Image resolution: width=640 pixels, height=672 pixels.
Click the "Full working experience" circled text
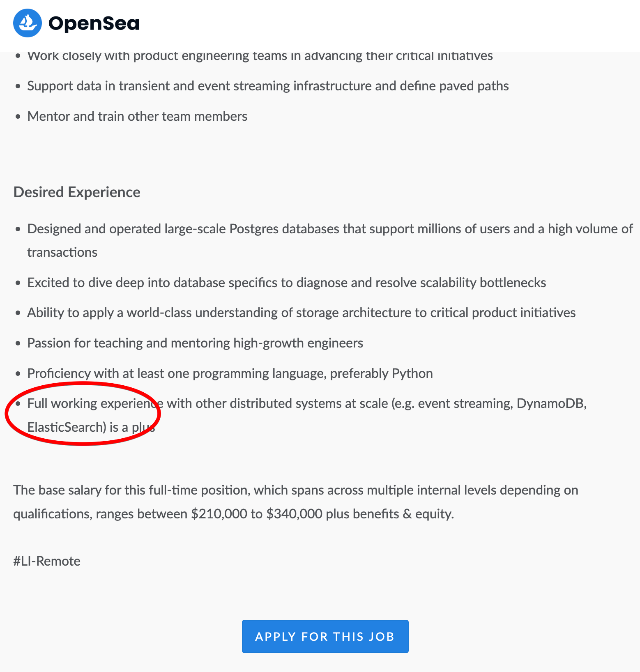[x=94, y=404]
